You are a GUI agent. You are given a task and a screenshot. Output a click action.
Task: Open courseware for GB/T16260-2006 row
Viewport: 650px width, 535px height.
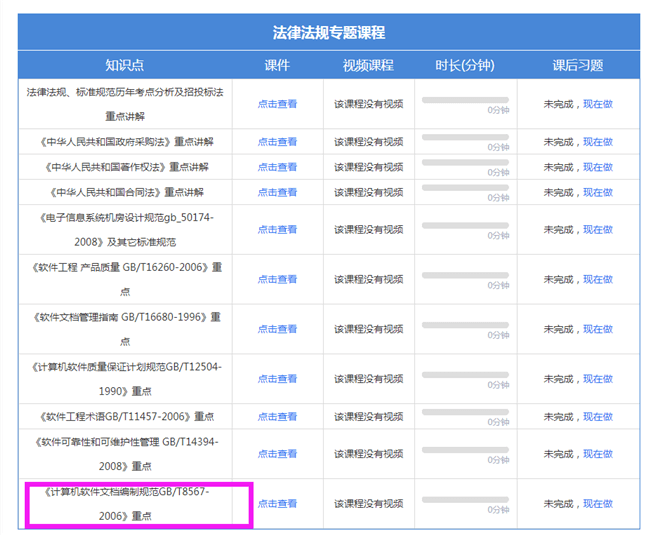tap(277, 279)
